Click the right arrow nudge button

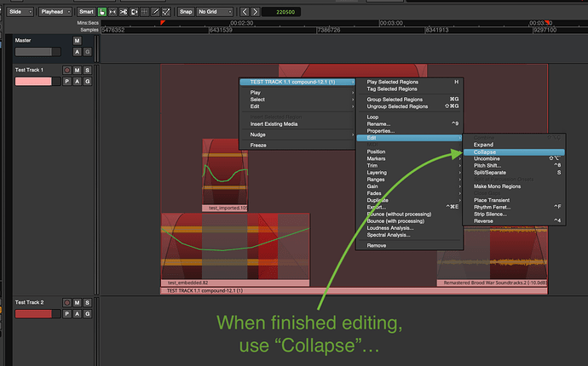pos(257,12)
